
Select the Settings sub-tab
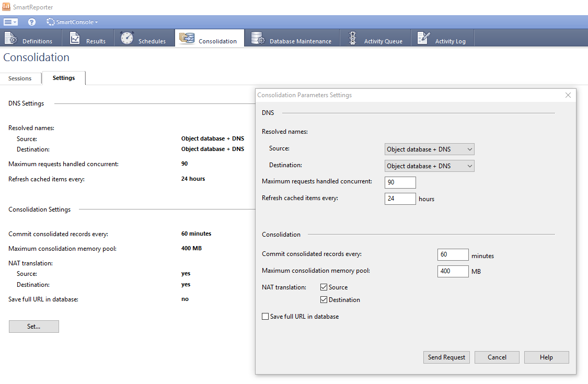pos(64,78)
